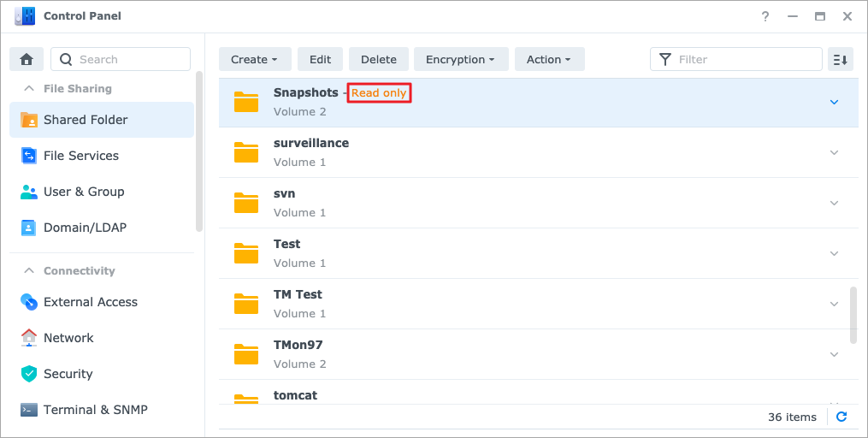Click the Domain/LDAP sidebar icon
The width and height of the screenshot is (868, 438).
[29, 228]
